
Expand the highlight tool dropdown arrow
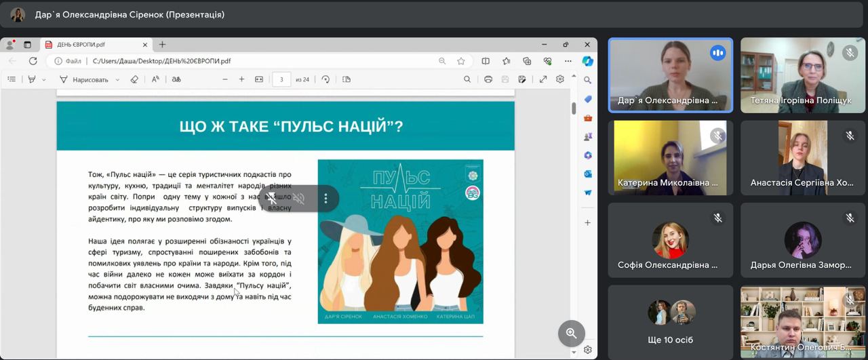pos(44,79)
